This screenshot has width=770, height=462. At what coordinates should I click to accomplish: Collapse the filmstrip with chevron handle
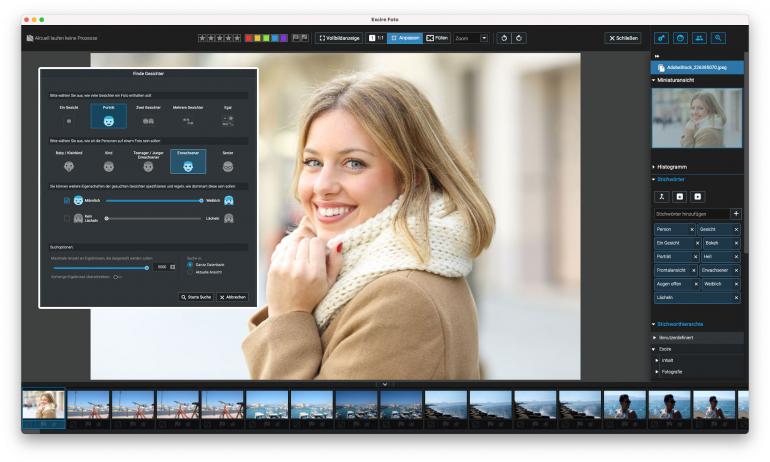[x=385, y=384]
